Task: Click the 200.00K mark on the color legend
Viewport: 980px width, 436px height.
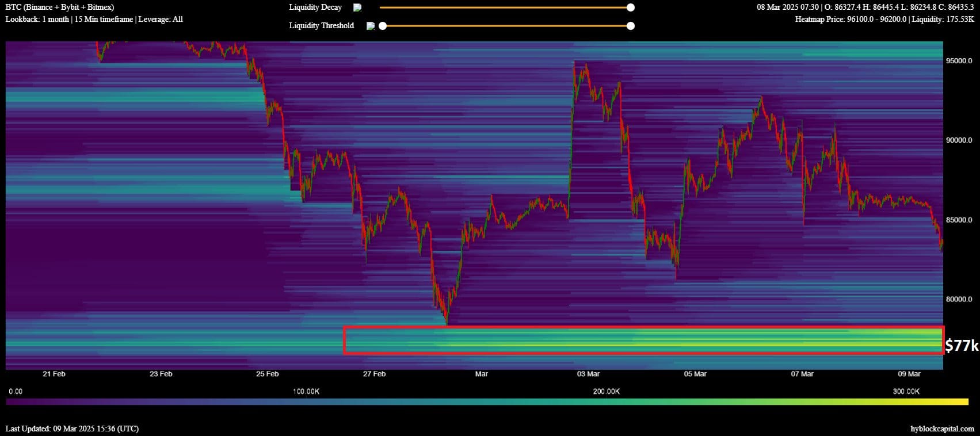Action: [606, 391]
